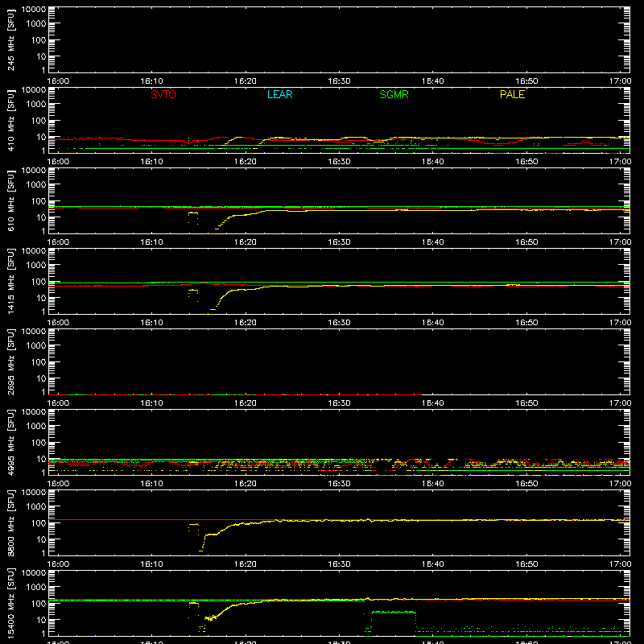Click 16:10 tick under the 4995 MHz panel
Image resolution: width=644 pixels, height=644 pixels.
(x=151, y=484)
